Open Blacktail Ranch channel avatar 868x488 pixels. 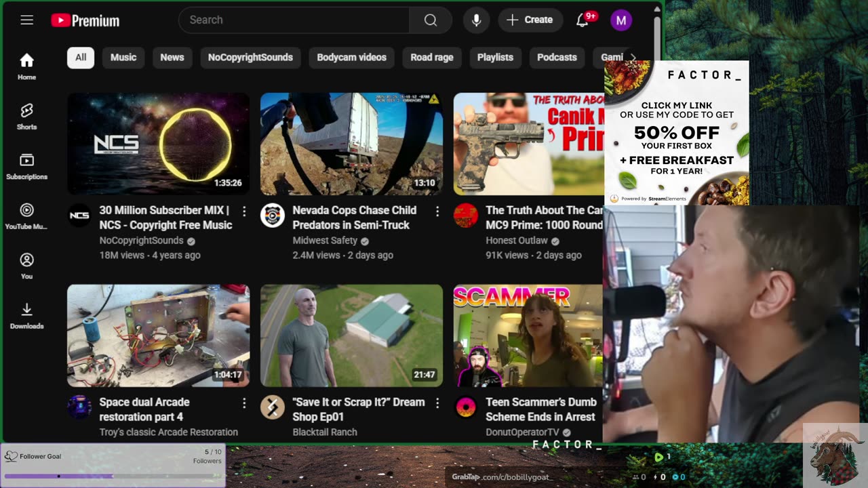(x=273, y=407)
